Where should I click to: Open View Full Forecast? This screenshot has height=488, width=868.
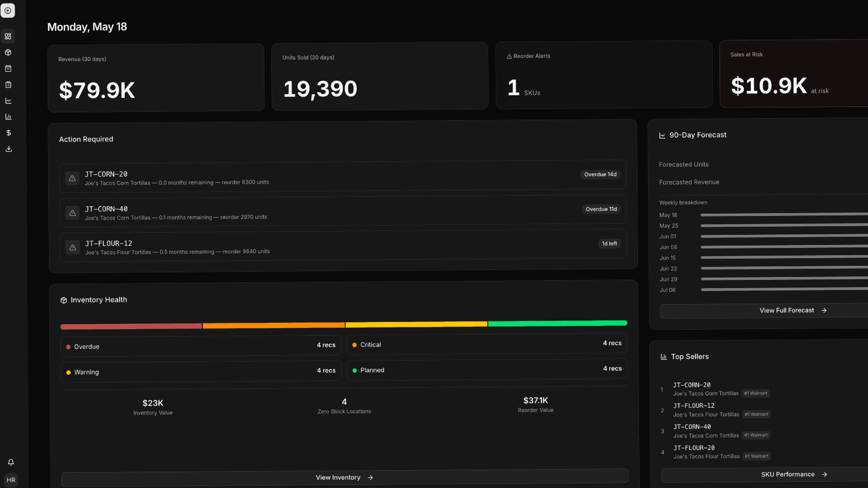point(764,311)
